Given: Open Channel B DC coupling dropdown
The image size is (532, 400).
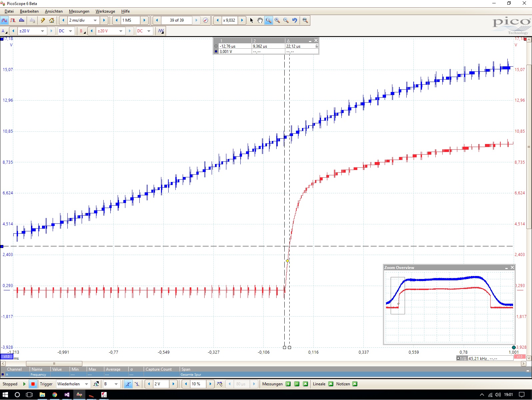Looking at the screenshot, I should click(149, 31).
